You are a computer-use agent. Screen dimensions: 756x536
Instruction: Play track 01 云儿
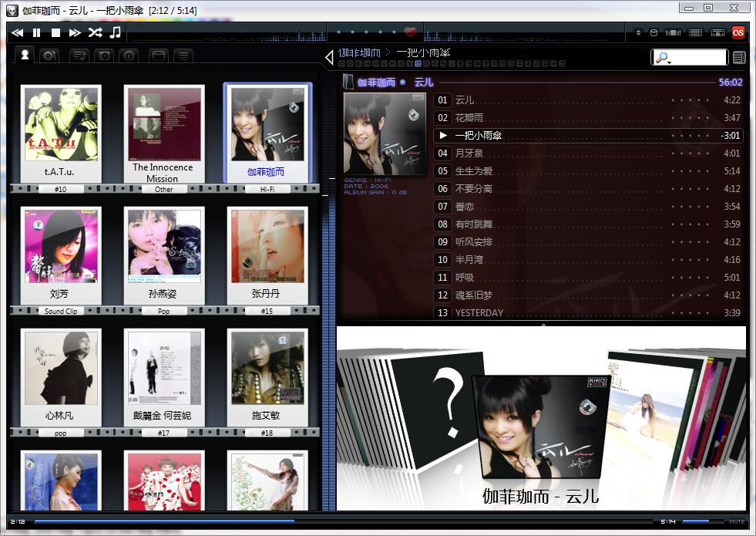587,100
